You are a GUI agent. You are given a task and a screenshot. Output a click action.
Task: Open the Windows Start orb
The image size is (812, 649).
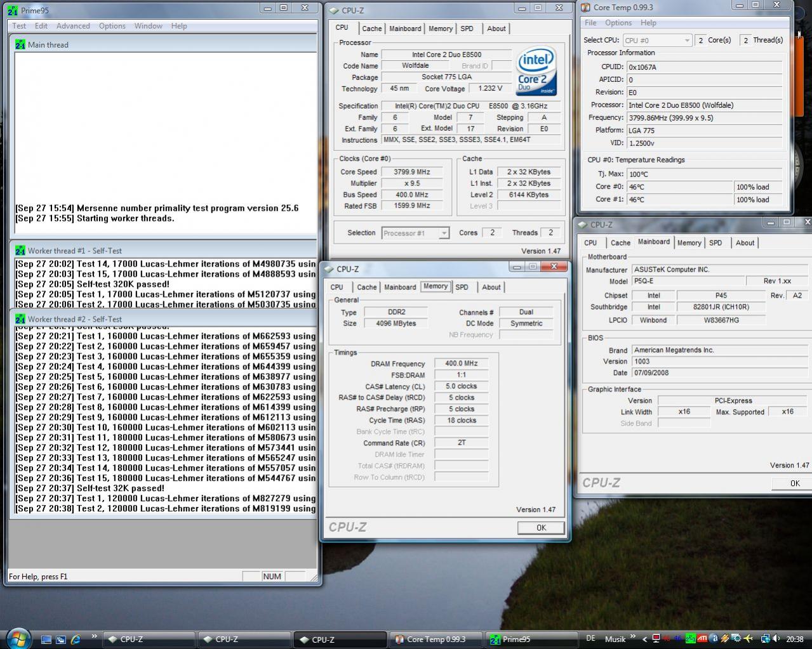[18, 638]
